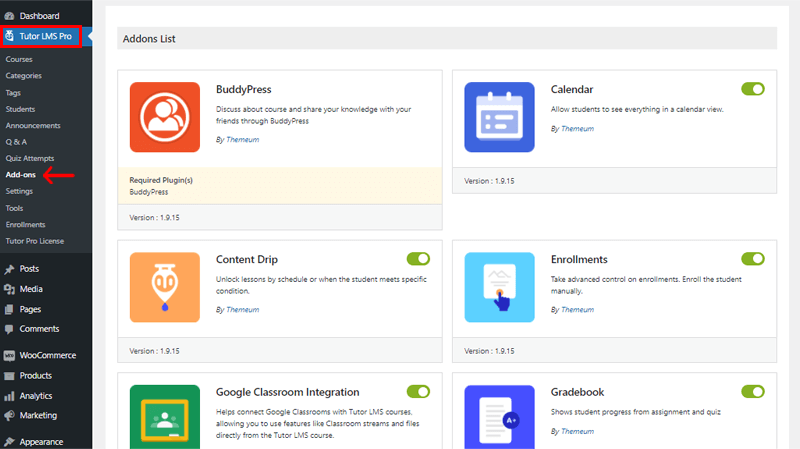Open the Analytics menu label
This screenshot has height=449, width=800.
[x=36, y=396]
